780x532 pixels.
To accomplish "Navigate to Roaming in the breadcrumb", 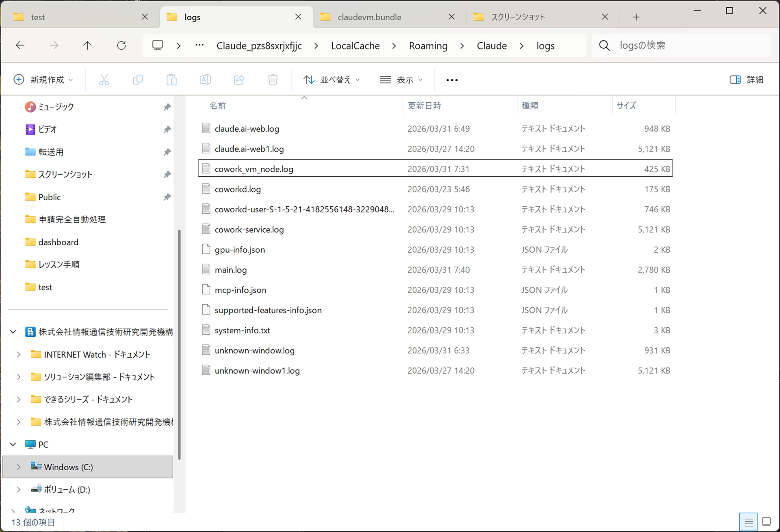I will [428, 45].
